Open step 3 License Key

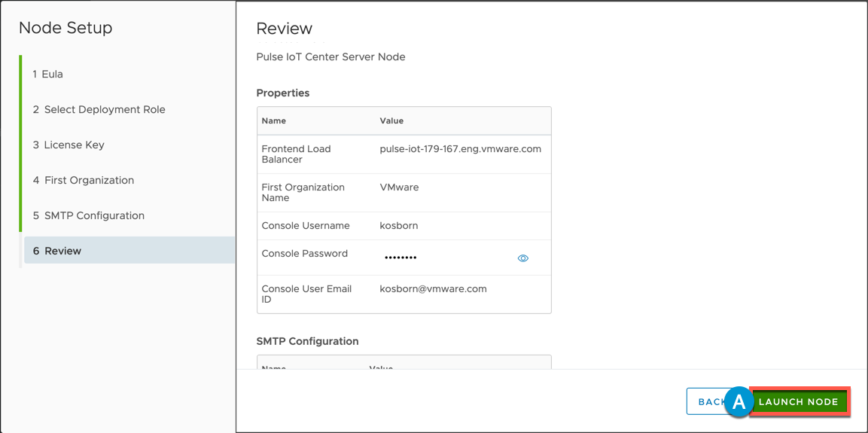[x=69, y=145]
